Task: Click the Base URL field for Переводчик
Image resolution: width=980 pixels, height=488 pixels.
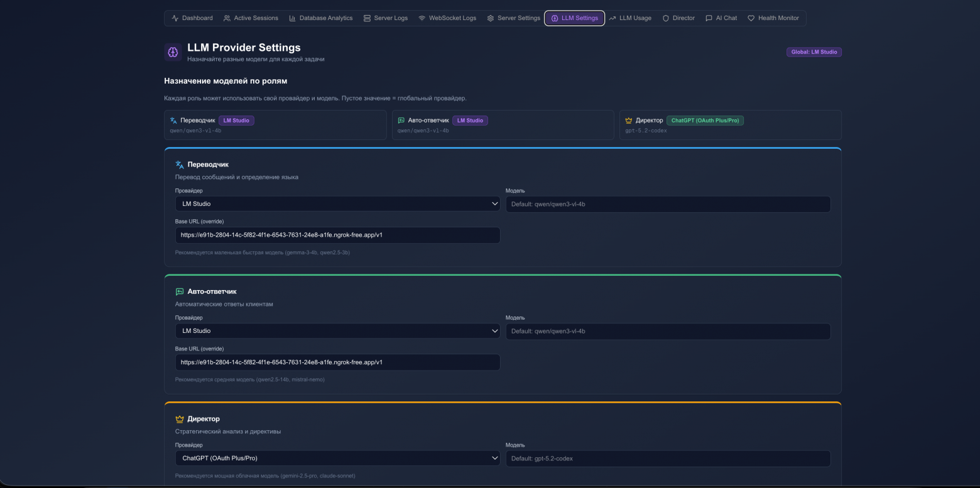Action: [x=337, y=235]
